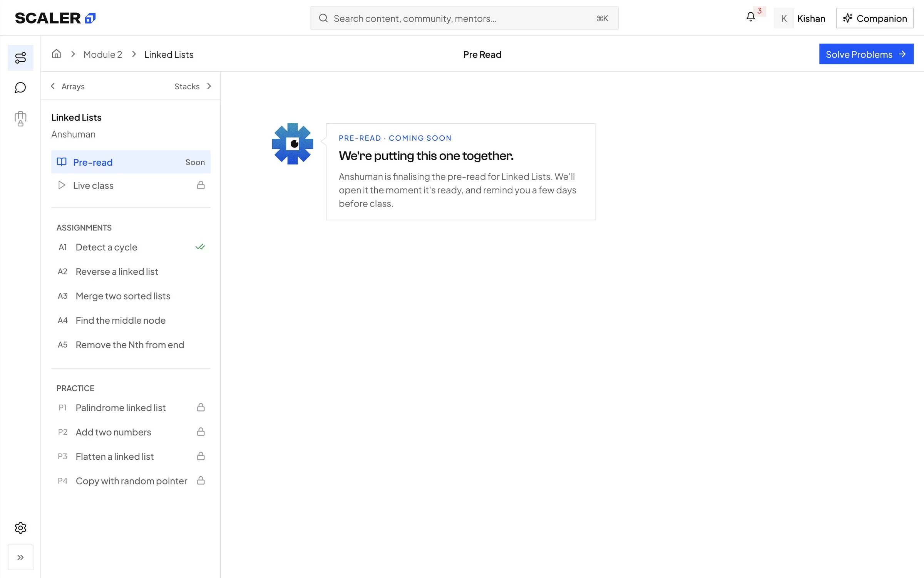Screen dimensions: 924x578
Task: Open assignment A2 Reverse a linked list
Action: 131,272
